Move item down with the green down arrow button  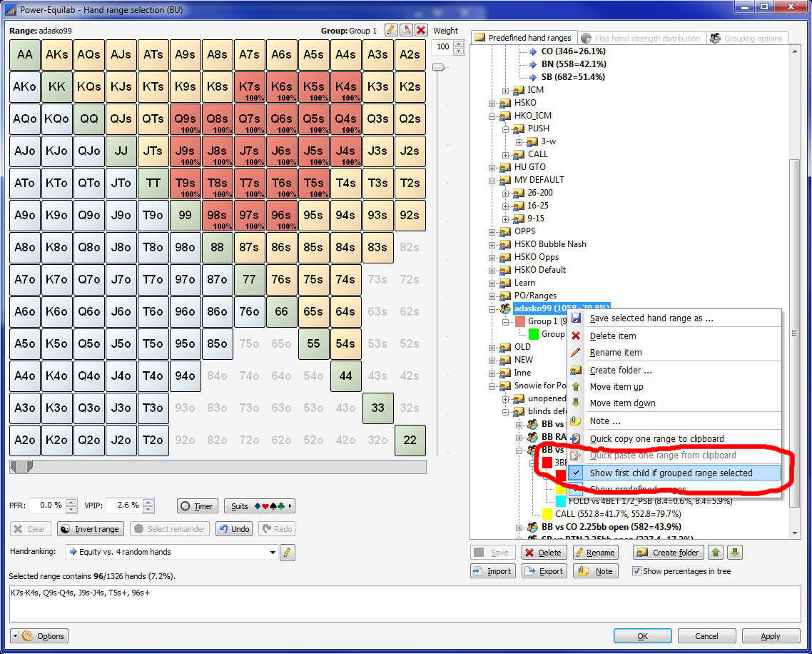(734, 553)
